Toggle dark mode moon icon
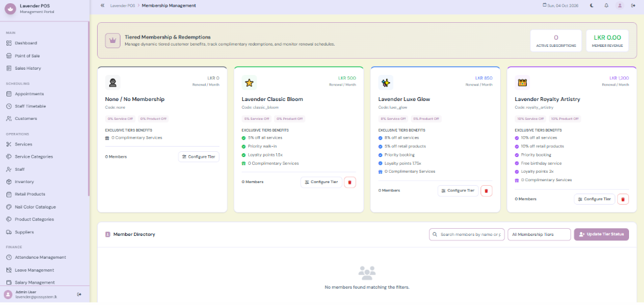The width and height of the screenshot is (644, 305). (x=592, y=6)
